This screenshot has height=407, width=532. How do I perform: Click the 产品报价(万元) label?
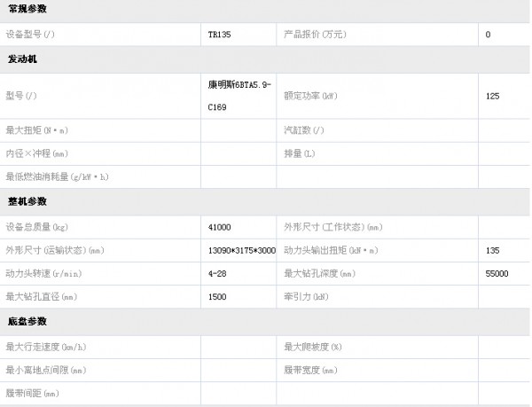click(315, 34)
